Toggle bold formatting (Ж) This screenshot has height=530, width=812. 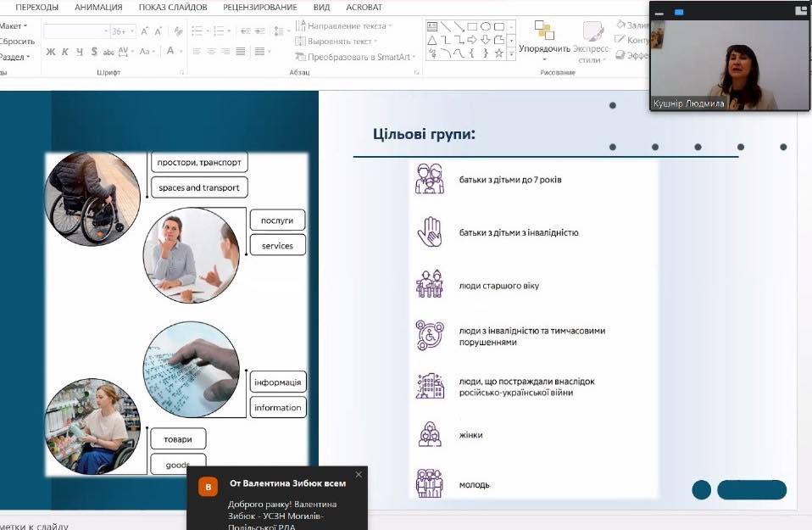pyautogui.click(x=51, y=52)
